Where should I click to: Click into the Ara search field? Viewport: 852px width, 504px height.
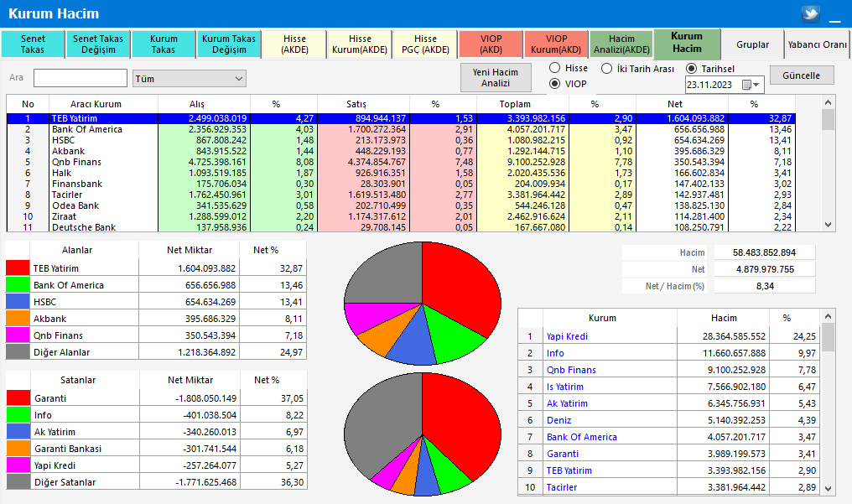[x=81, y=78]
